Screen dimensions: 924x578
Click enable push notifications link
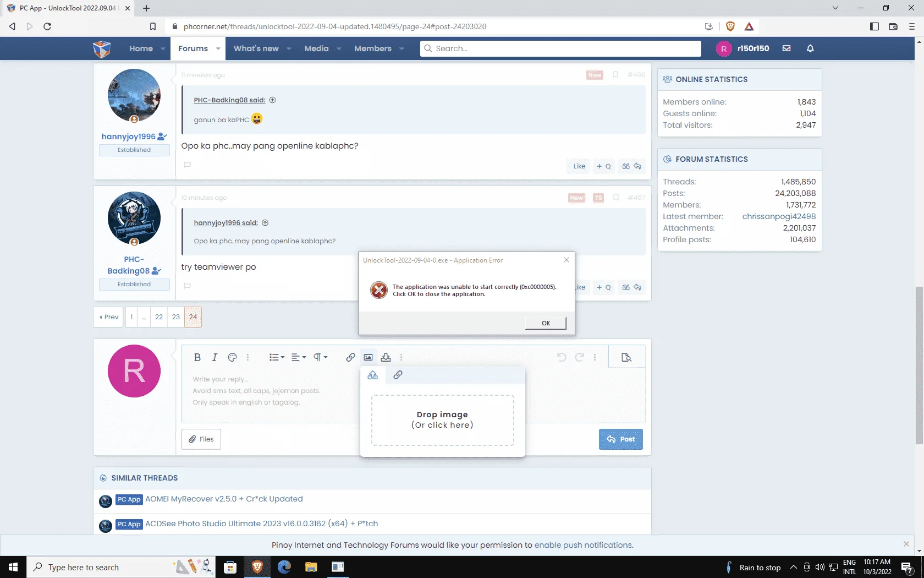[584, 545]
